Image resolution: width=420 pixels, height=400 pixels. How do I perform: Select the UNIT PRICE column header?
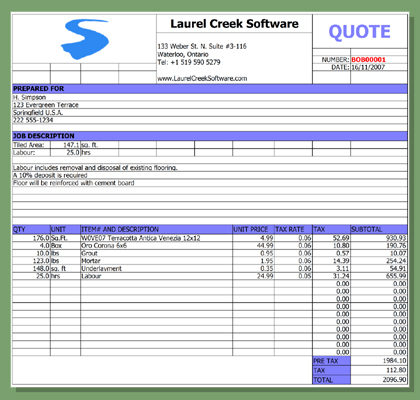click(253, 229)
